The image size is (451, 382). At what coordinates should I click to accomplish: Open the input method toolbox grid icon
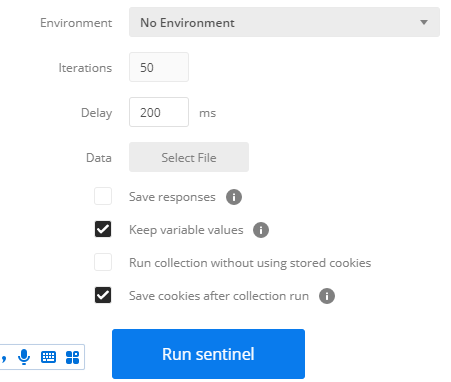tap(72, 357)
